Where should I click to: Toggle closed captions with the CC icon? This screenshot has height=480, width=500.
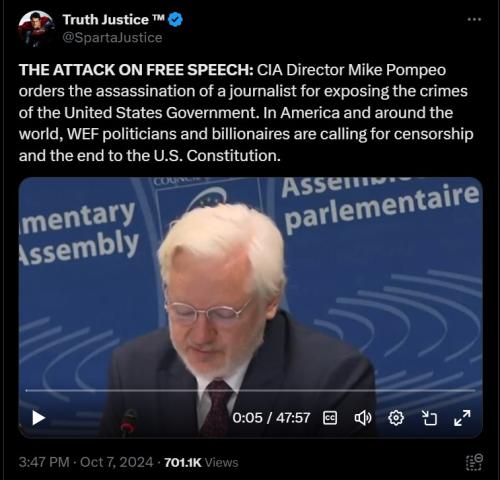(330, 418)
